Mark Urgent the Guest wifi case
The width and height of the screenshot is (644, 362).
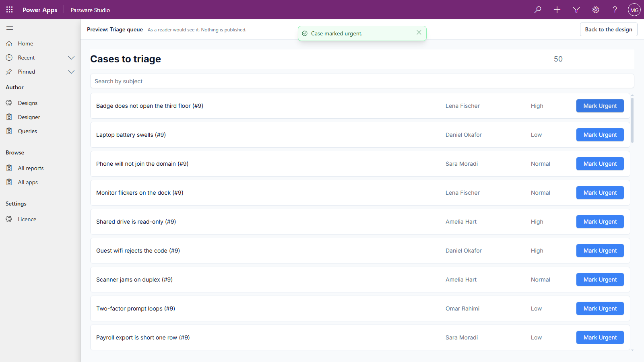[x=600, y=251]
